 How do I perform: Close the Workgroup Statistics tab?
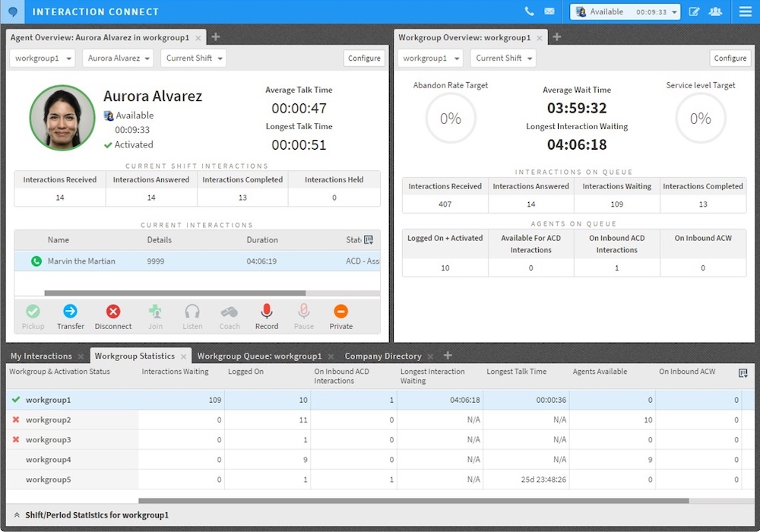pyautogui.click(x=184, y=356)
